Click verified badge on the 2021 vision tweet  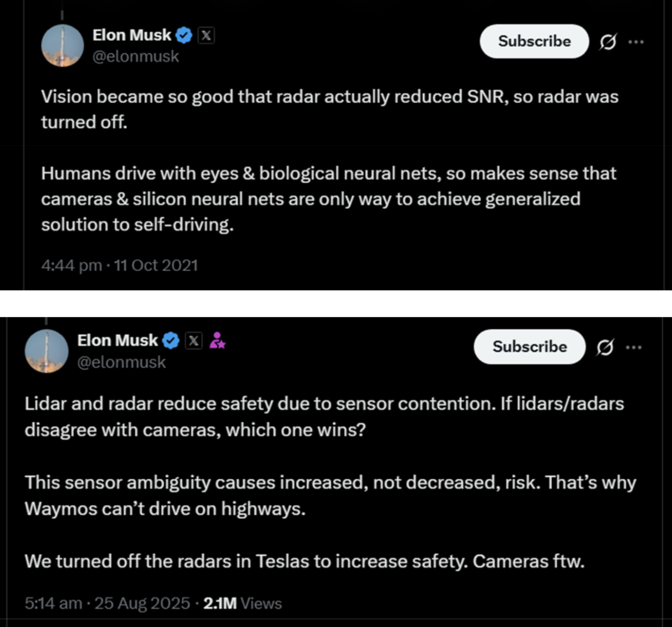click(x=184, y=35)
